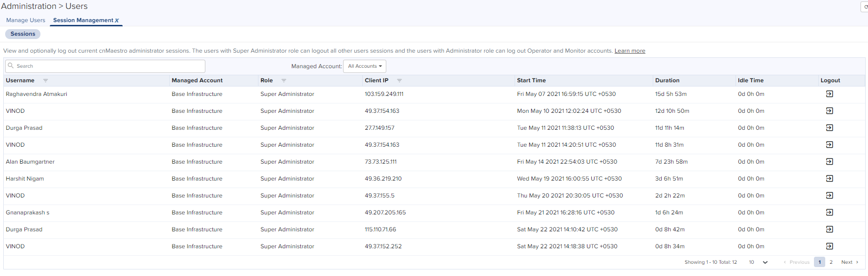Open the Client IP column filter icon
Image resolution: width=868 pixels, height=276 pixels.
pyautogui.click(x=399, y=80)
